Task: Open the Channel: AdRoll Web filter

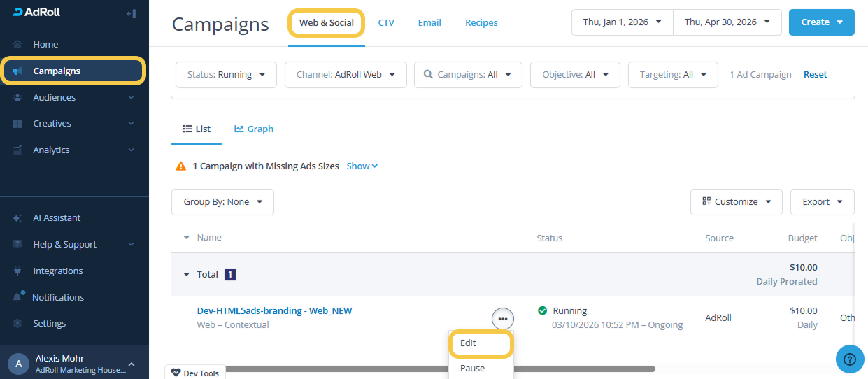Action: (x=346, y=75)
